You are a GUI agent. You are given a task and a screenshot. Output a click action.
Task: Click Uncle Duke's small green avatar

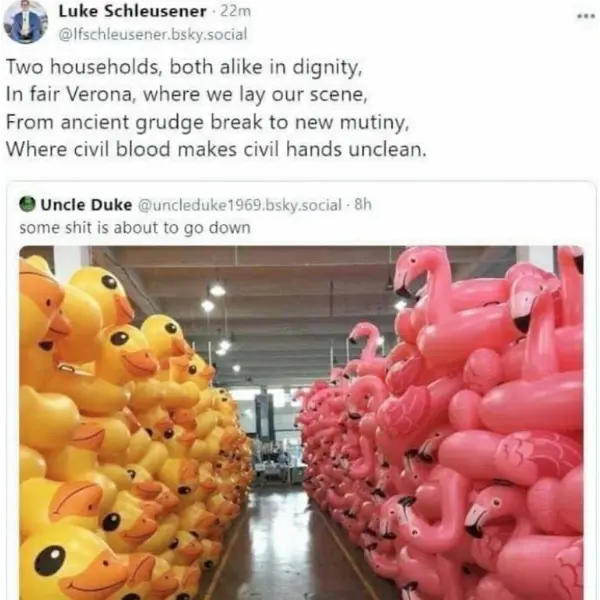pos(27,204)
